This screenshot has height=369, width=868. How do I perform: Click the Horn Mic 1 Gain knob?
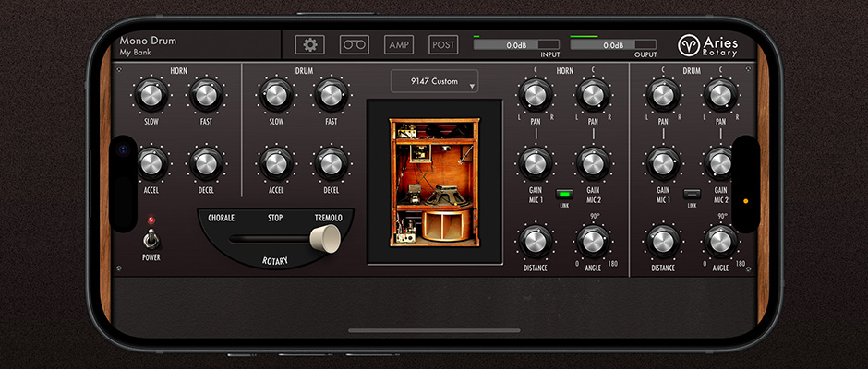coord(534,163)
